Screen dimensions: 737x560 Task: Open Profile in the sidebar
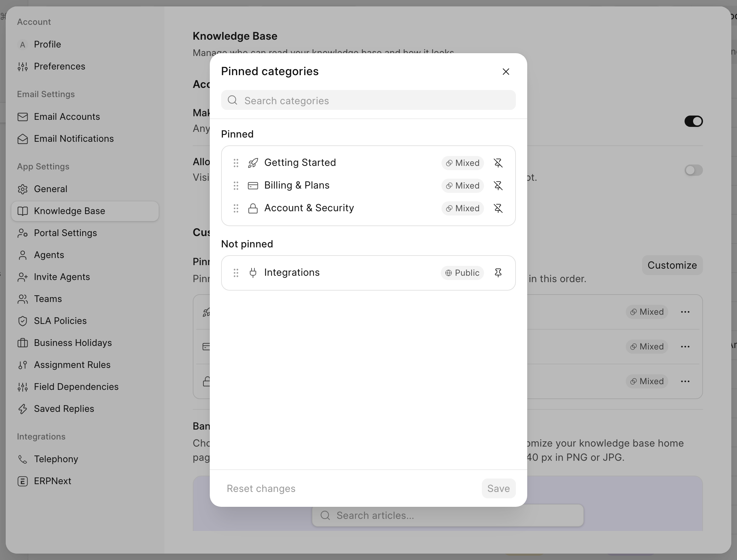point(85,45)
